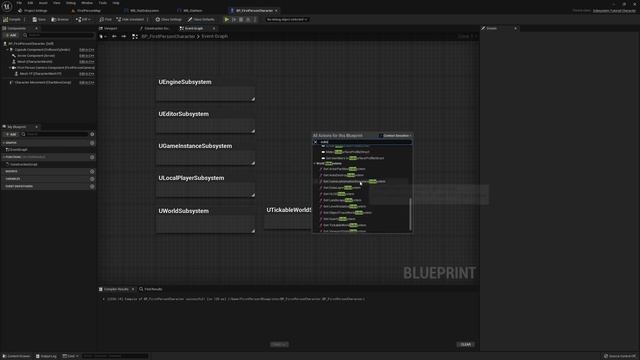Click the graph overview icon before breadcrumb
Viewport: 640px width, 360px height.
[135, 36]
